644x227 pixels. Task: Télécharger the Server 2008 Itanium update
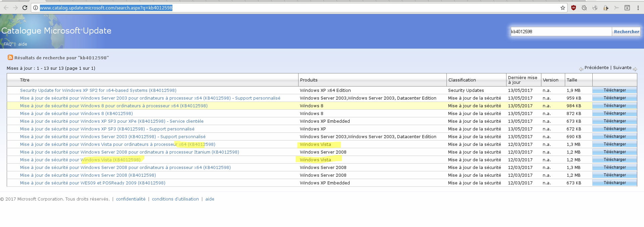[x=614, y=152]
